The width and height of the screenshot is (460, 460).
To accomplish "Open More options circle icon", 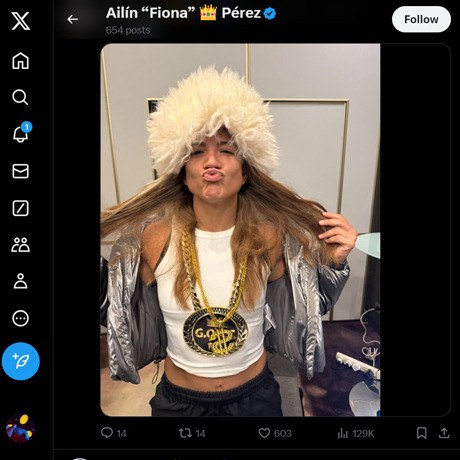I will coord(21,318).
